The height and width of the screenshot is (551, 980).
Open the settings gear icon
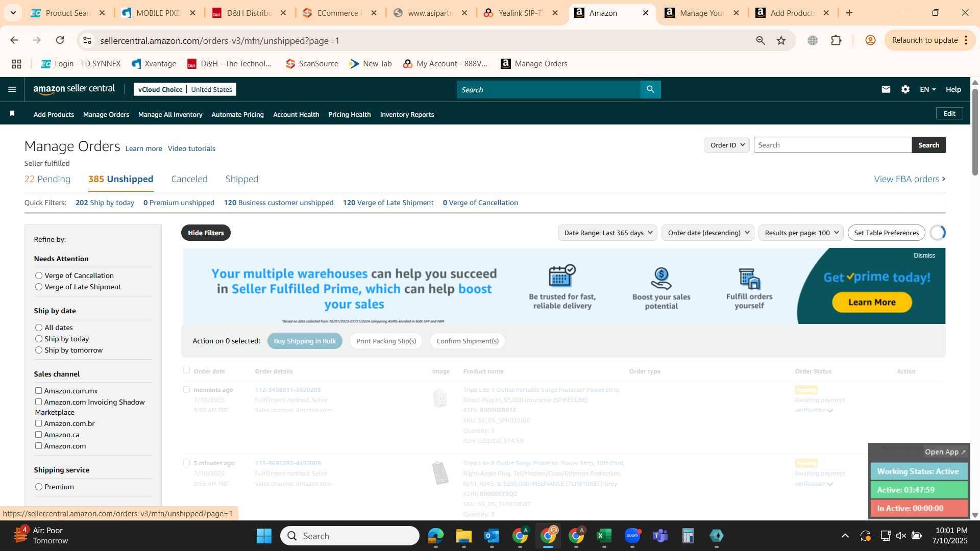(x=905, y=89)
